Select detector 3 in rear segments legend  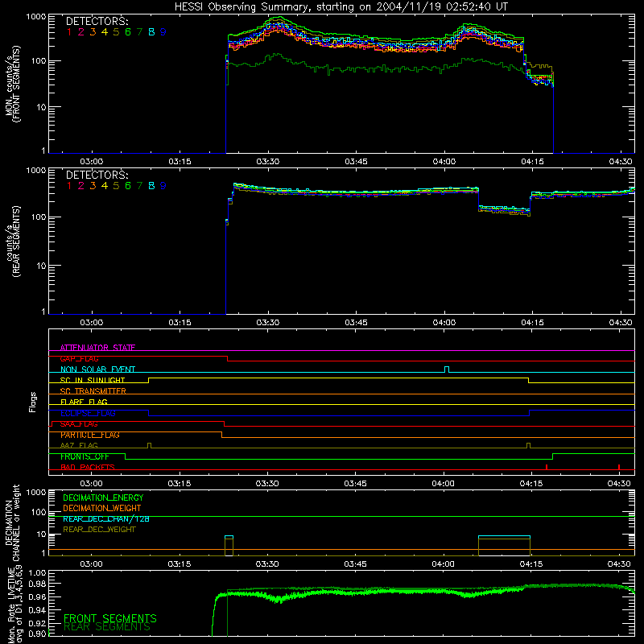[x=93, y=186]
